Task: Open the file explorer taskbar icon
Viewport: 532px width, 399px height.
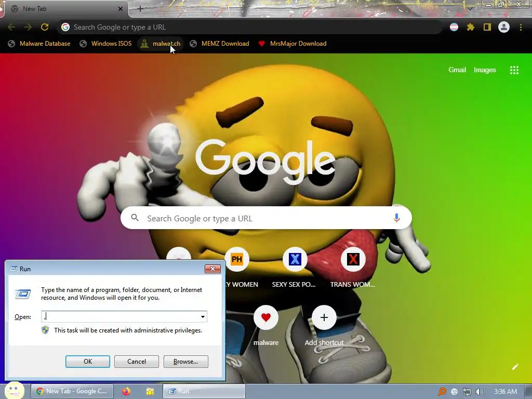Action: (x=150, y=391)
